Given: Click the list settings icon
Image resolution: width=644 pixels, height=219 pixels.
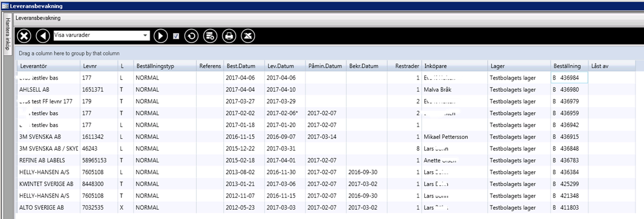Looking at the screenshot, I should pyautogui.click(x=210, y=36).
